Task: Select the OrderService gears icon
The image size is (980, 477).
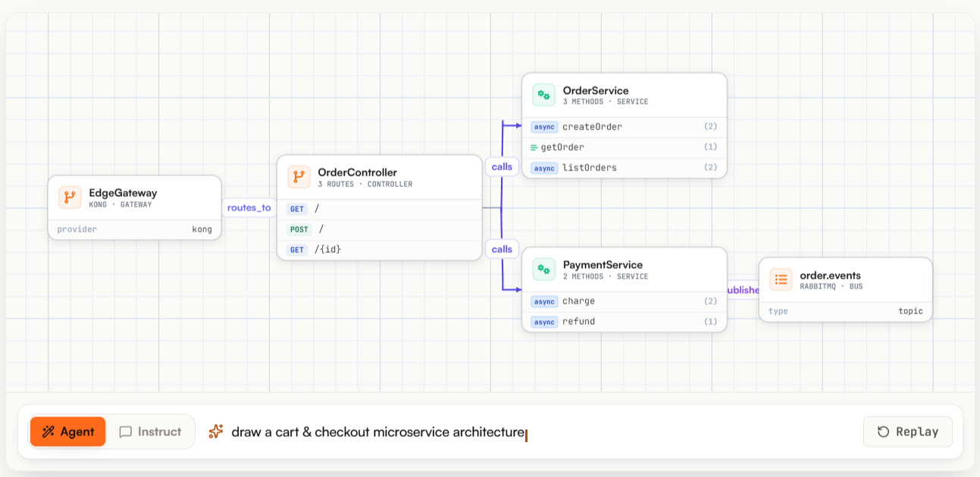Action: tap(543, 95)
